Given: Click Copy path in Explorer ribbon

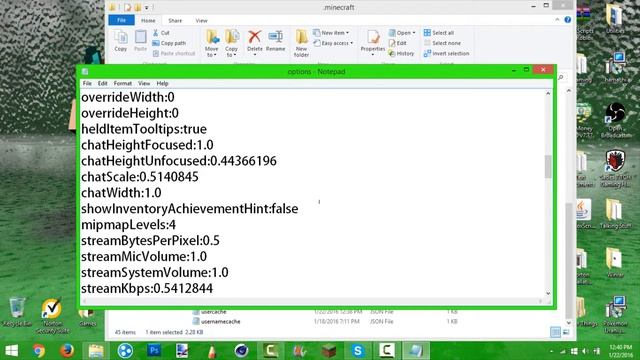Looking at the screenshot, I should pyautogui.click(x=169, y=43).
